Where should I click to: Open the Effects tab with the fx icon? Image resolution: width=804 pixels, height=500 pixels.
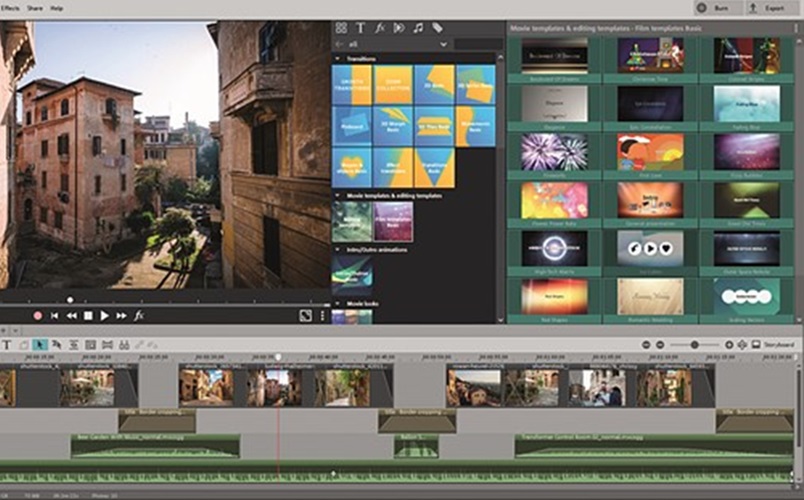(380, 28)
